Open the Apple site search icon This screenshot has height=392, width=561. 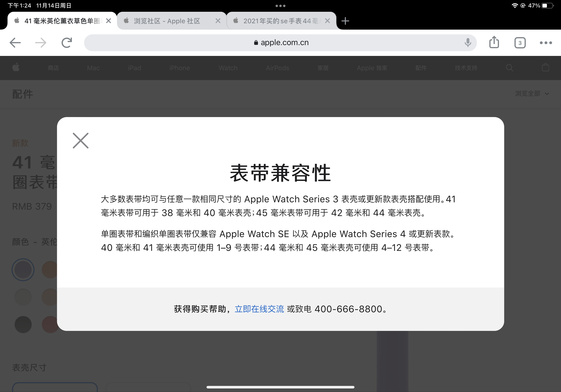509,68
